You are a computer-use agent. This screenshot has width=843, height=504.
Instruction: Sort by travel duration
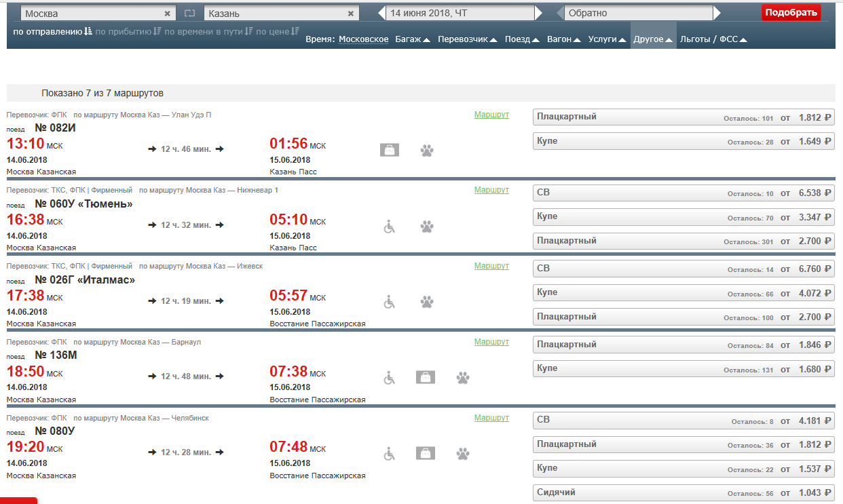(208, 31)
